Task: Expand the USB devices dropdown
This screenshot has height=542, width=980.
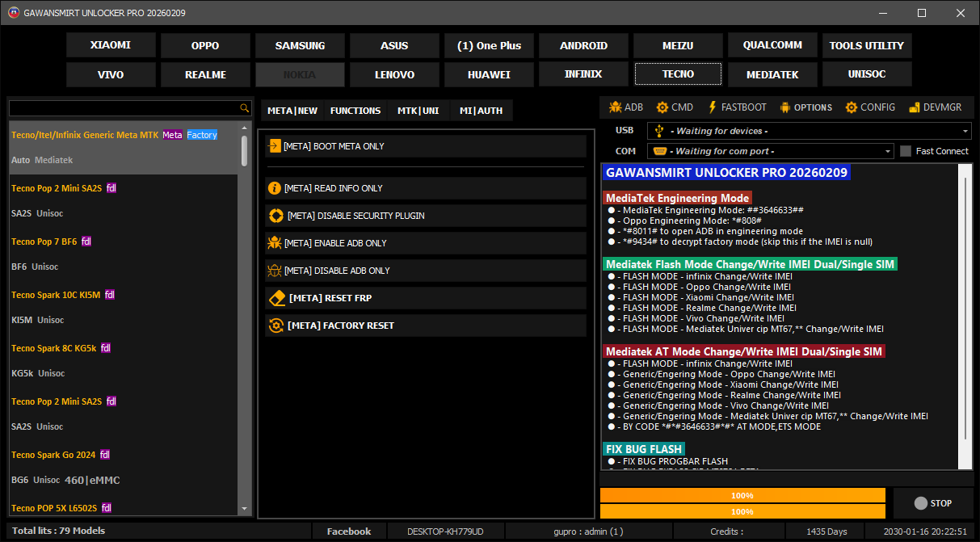Action: click(965, 131)
